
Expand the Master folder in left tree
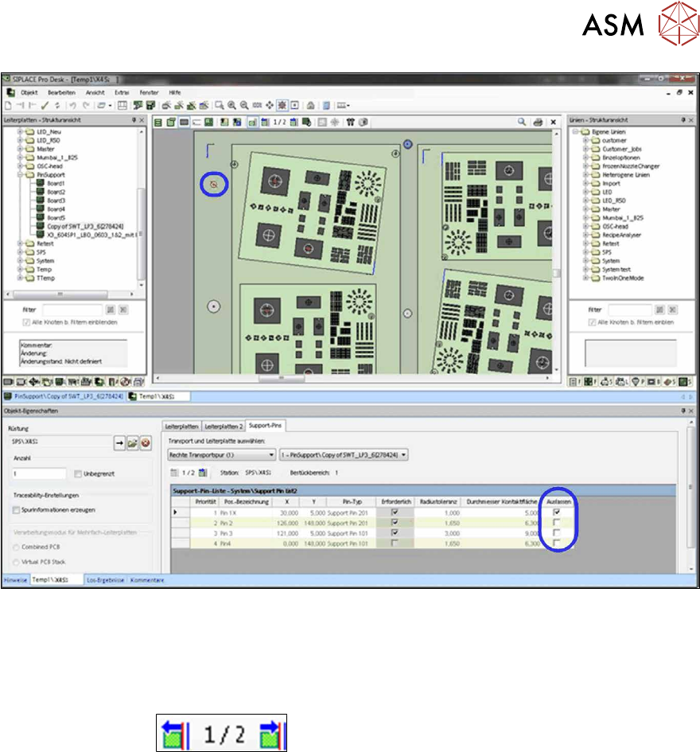[x=20, y=149]
